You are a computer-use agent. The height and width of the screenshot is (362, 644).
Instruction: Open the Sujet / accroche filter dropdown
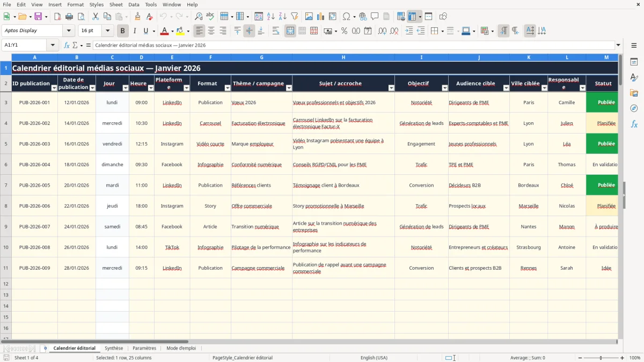(x=391, y=87)
